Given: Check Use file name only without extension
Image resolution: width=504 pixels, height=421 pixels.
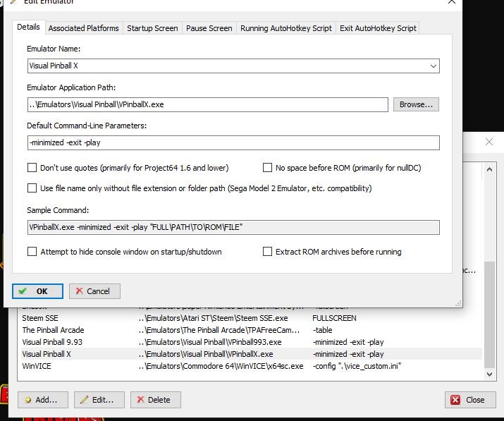Looking at the screenshot, I should tap(32, 188).
